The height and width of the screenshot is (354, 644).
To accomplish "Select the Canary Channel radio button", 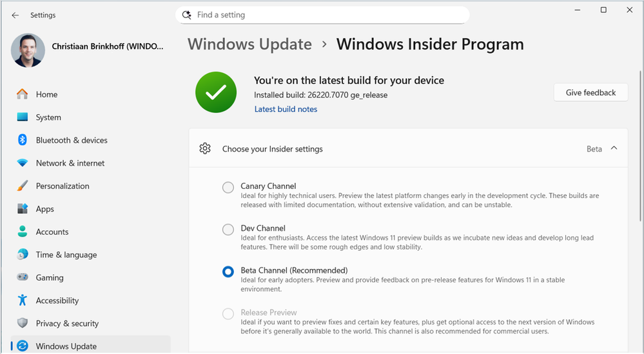I will [x=228, y=187].
